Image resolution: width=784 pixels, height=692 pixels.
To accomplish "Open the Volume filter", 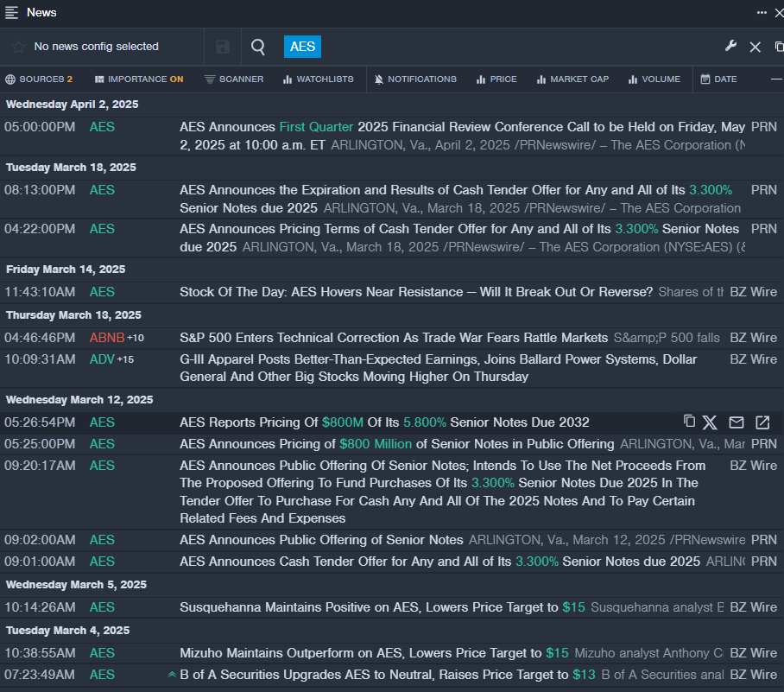I will point(654,79).
